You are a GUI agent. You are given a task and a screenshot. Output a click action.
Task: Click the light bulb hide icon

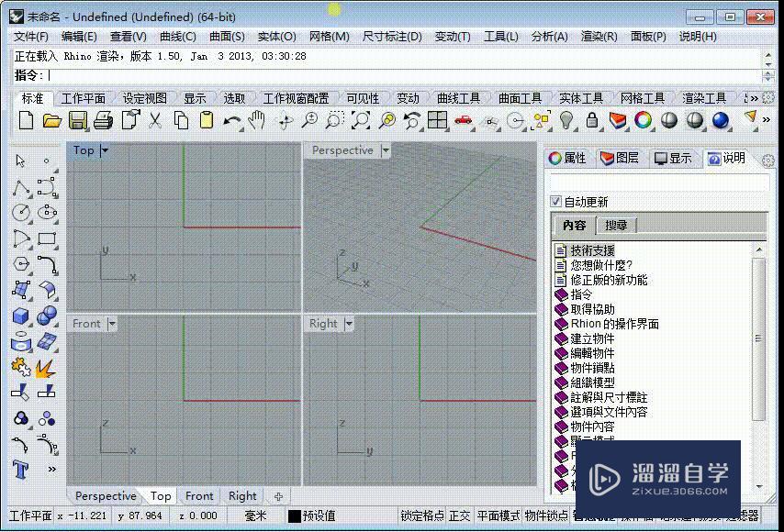tap(566, 120)
